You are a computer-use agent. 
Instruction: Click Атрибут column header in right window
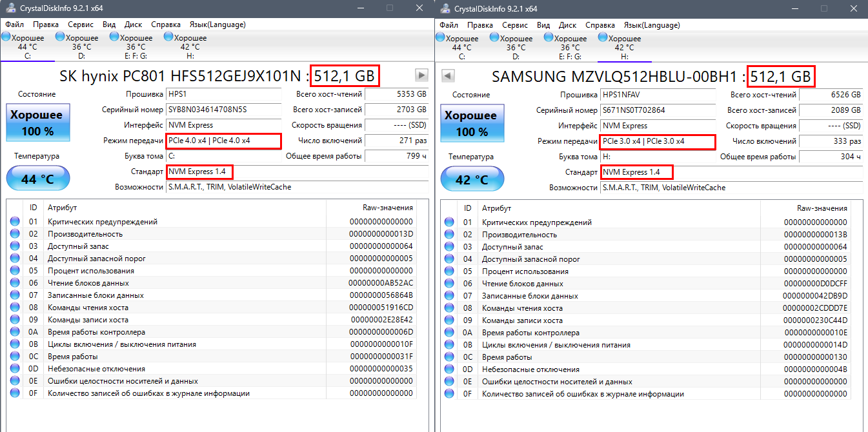(620, 208)
